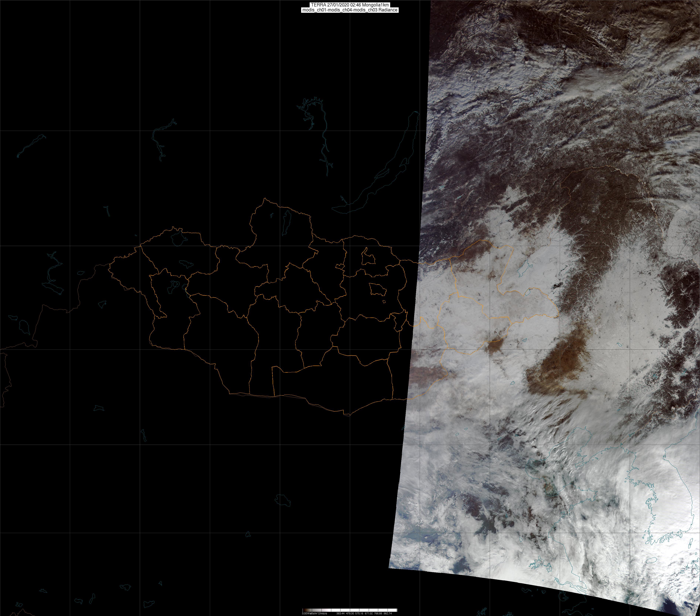This screenshot has width=700, height=616.
Task: Click the 575.16 colorbar tick label
Action: pos(359,614)
